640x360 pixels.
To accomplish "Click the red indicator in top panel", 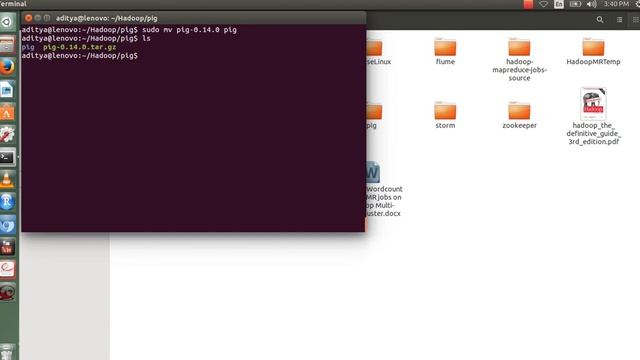I will tap(528, 4).
